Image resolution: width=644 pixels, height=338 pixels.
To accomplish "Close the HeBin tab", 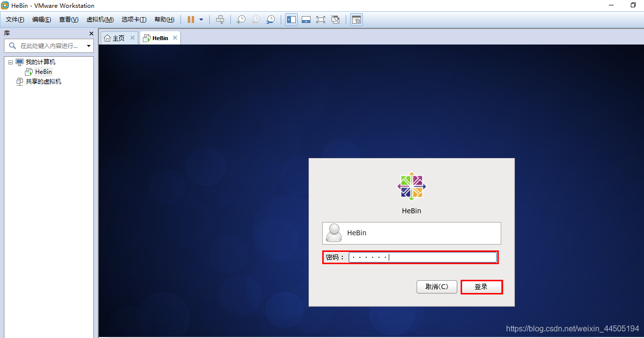I will 175,38.
